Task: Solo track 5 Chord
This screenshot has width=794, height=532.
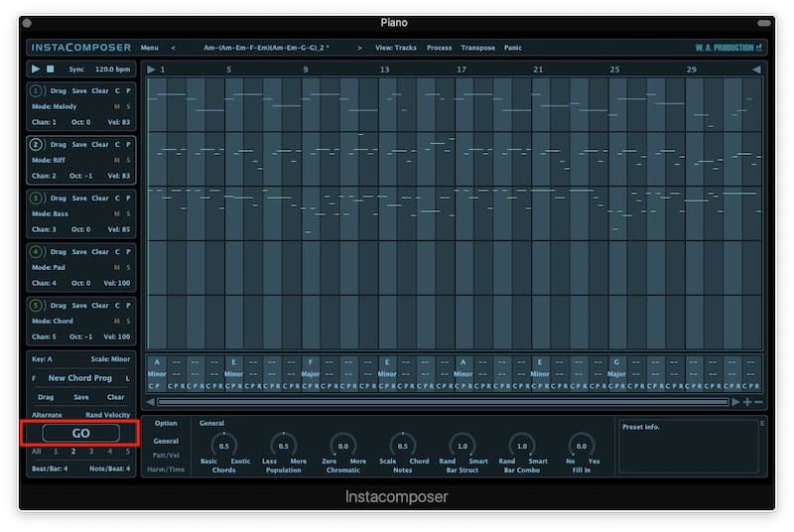Action: point(128,322)
